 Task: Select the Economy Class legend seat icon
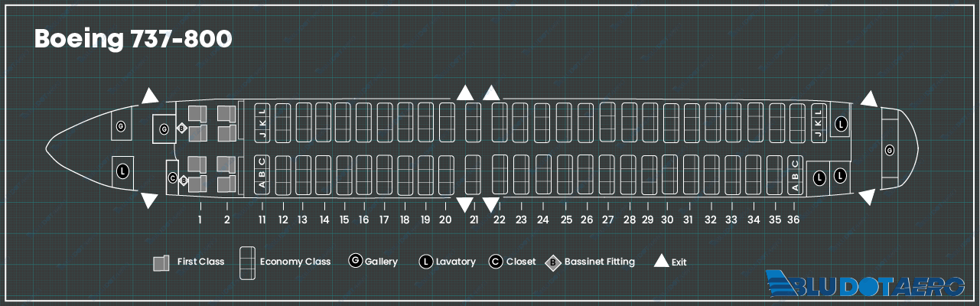pos(248,263)
